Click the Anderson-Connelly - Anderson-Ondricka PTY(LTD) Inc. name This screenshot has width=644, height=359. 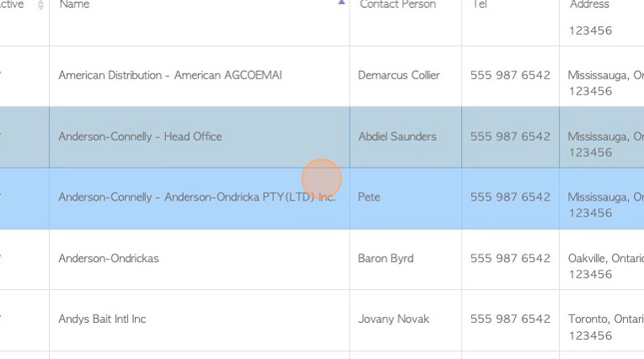196,197
